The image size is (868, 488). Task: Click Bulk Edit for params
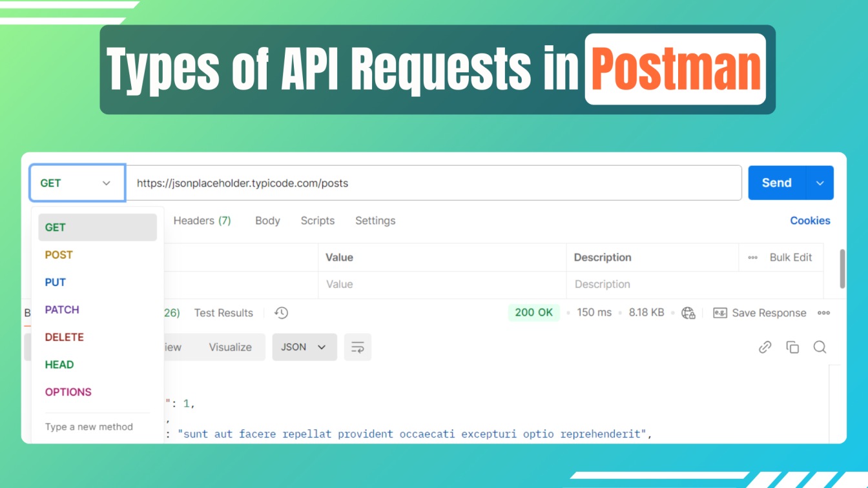(790, 257)
